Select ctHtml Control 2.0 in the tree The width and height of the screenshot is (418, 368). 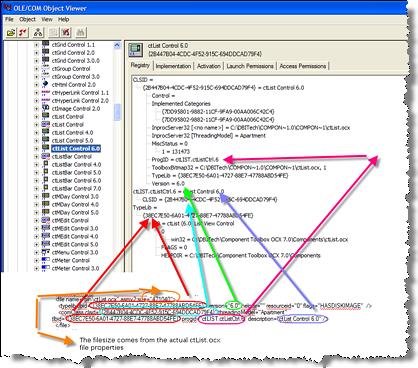pos(74,85)
